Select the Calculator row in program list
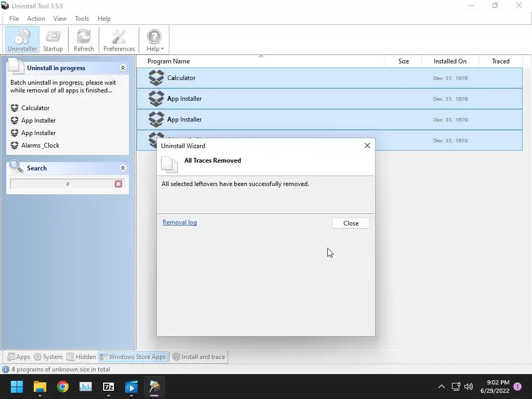532x399 pixels. [x=329, y=78]
